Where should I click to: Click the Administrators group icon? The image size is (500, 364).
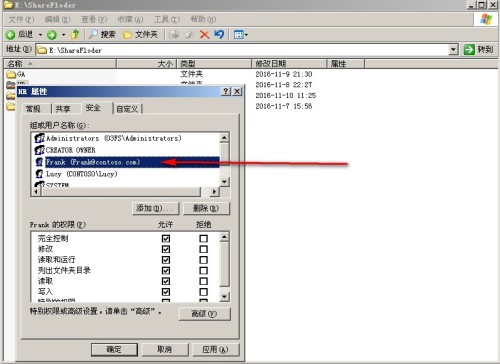40,138
